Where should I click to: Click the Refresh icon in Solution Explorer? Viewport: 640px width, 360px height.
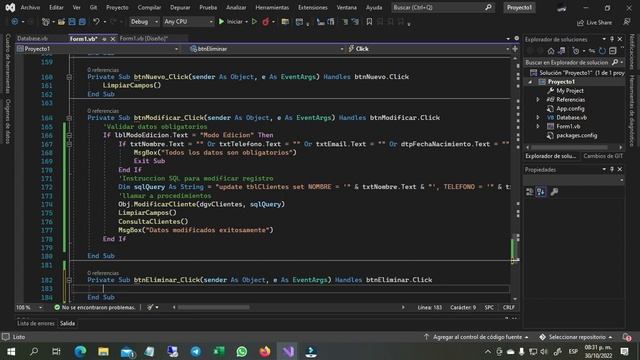coord(602,51)
